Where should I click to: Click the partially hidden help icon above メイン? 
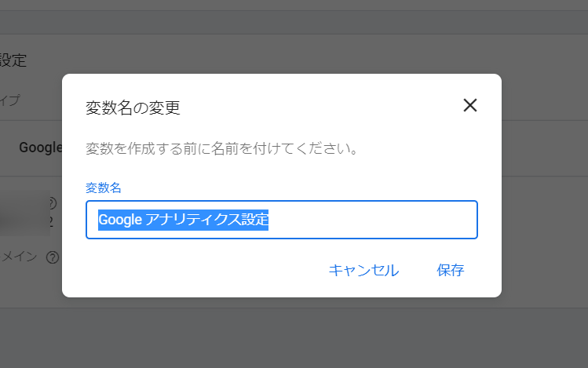point(53,202)
